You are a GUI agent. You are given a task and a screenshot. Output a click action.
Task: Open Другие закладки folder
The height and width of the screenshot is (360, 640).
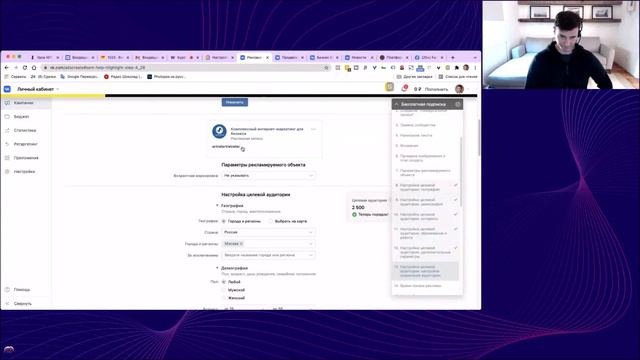click(415, 77)
